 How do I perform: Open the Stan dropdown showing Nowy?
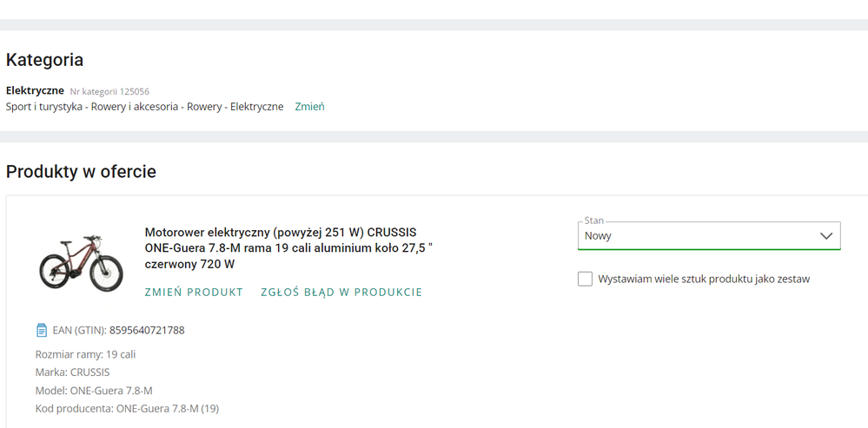(695, 235)
